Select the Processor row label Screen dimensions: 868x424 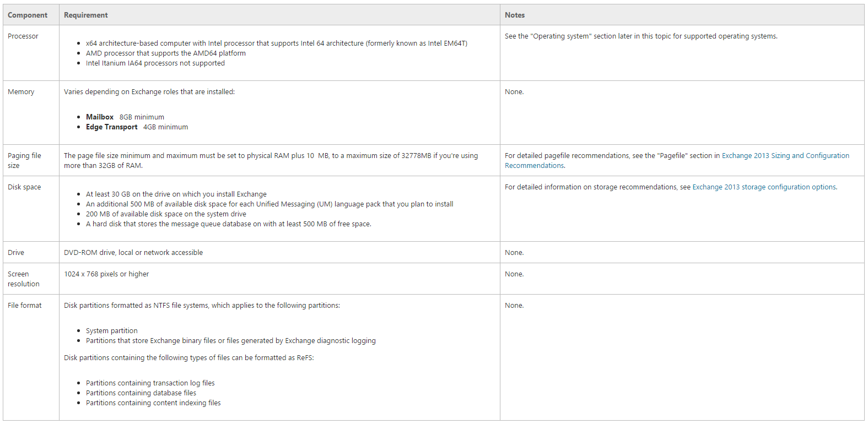[x=23, y=36]
